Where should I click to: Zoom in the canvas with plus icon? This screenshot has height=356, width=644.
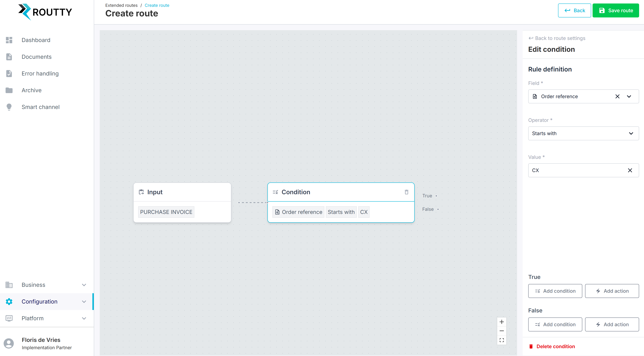502,322
